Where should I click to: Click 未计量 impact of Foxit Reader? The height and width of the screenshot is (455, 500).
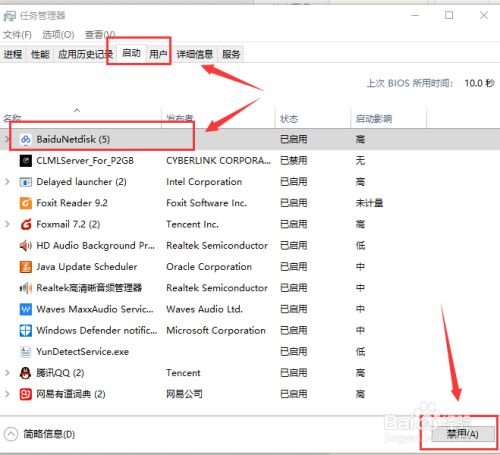coord(369,203)
